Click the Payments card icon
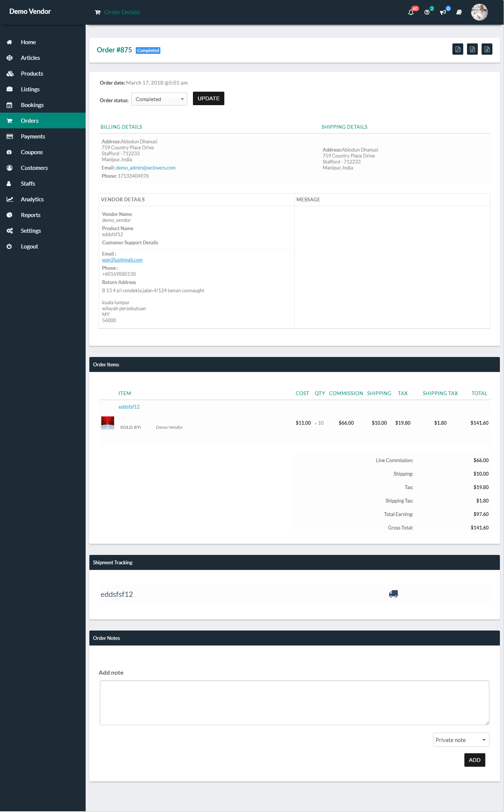504x812 pixels. (9, 137)
